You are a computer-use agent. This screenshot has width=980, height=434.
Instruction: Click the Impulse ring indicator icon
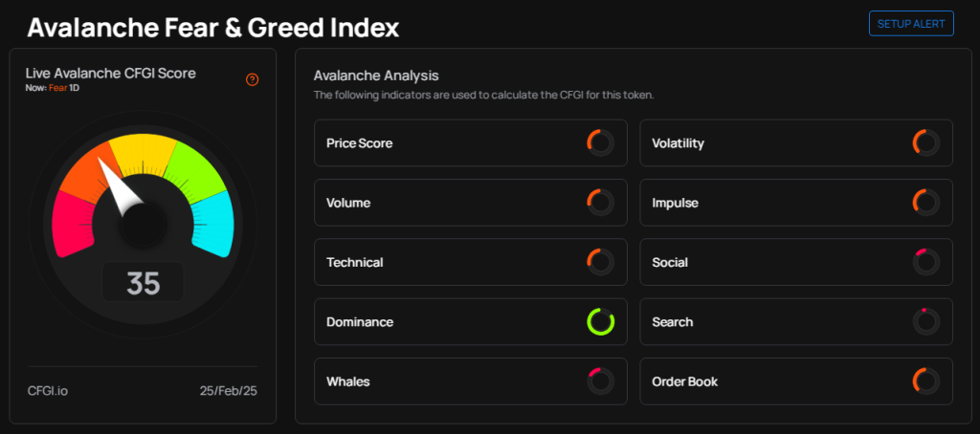click(926, 203)
